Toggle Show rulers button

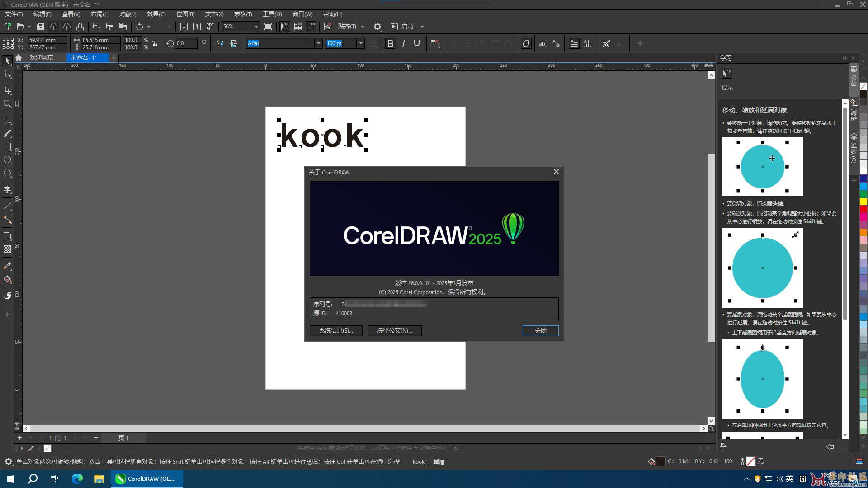pos(285,27)
